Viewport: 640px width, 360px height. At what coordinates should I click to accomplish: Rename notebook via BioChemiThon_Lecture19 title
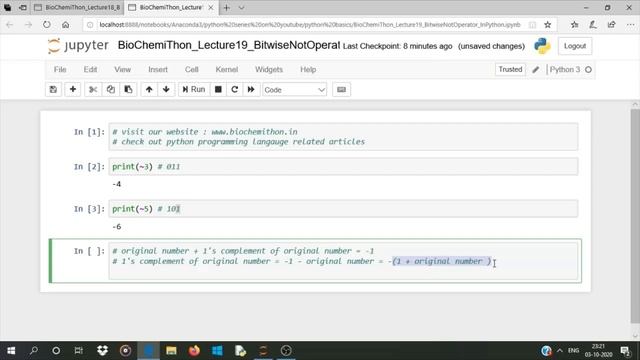pos(229,45)
